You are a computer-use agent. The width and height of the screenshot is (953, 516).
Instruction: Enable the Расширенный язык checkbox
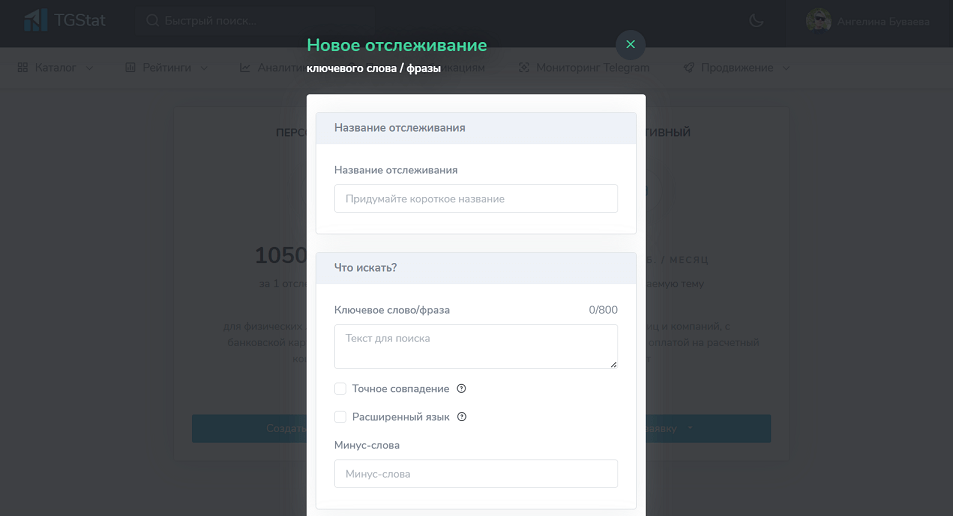click(x=340, y=417)
